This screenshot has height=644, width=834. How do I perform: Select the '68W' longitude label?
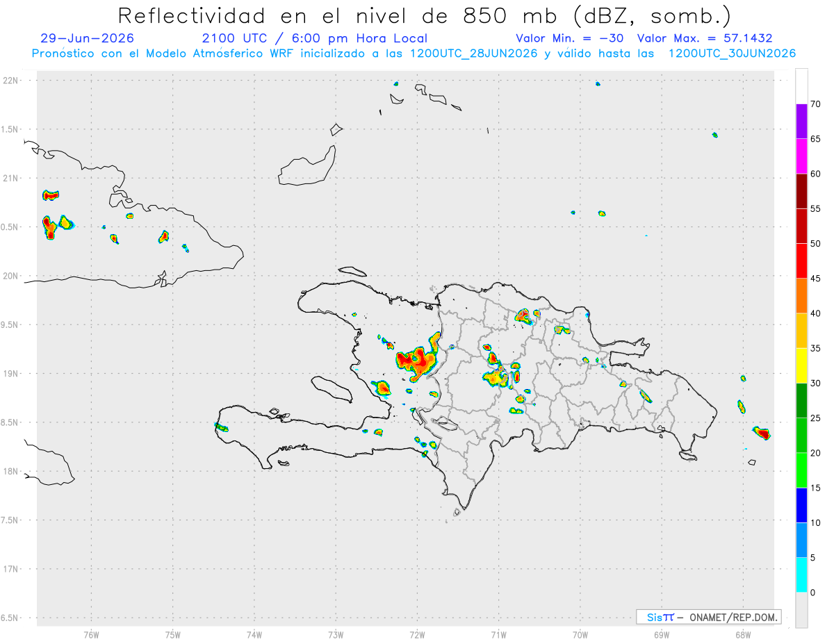pos(743,635)
